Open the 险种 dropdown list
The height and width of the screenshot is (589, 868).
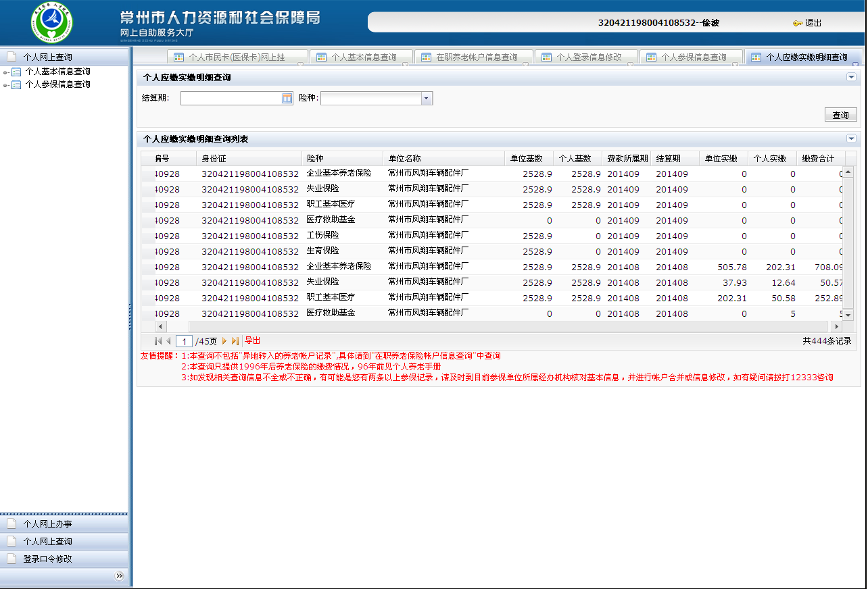[x=426, y=99]
